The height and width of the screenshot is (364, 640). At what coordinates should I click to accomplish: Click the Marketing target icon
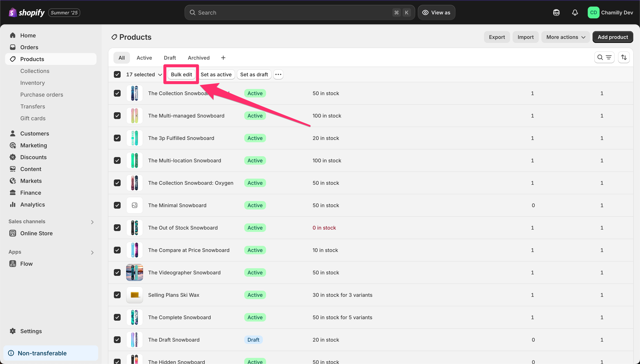(13, 145)
